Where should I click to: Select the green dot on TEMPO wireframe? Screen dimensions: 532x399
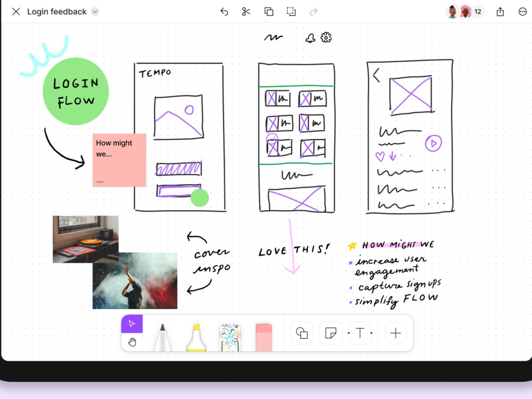pos(199,198)
